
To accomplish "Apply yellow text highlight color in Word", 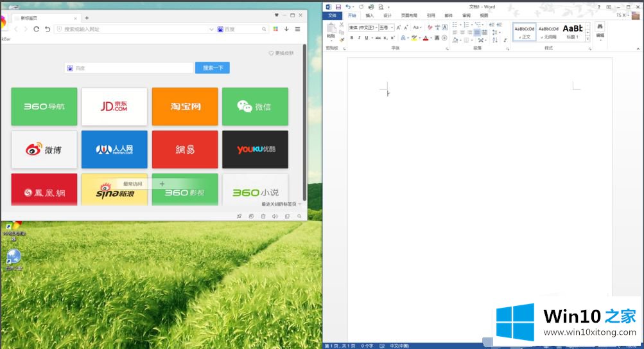I will (414, 38).
